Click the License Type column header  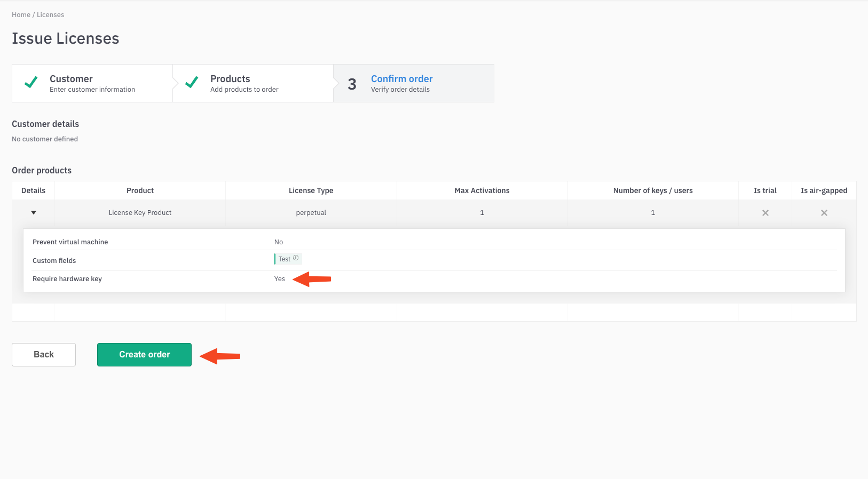311,190
